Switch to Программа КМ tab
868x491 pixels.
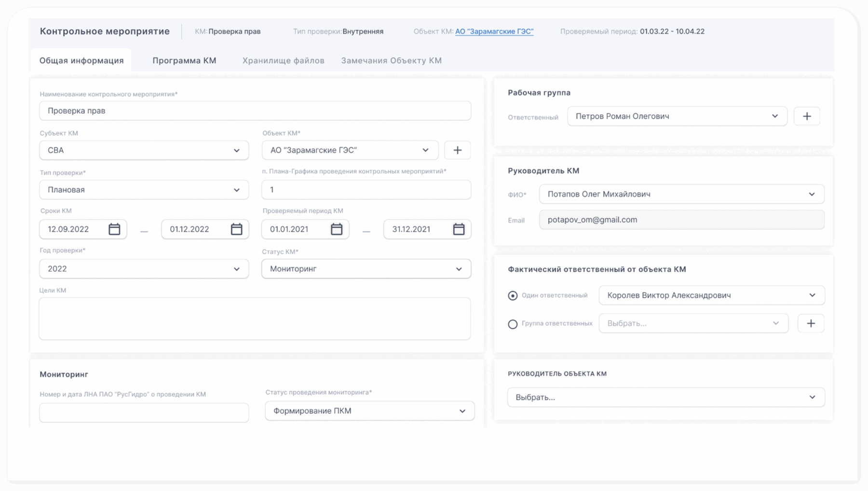pos(184,61)
